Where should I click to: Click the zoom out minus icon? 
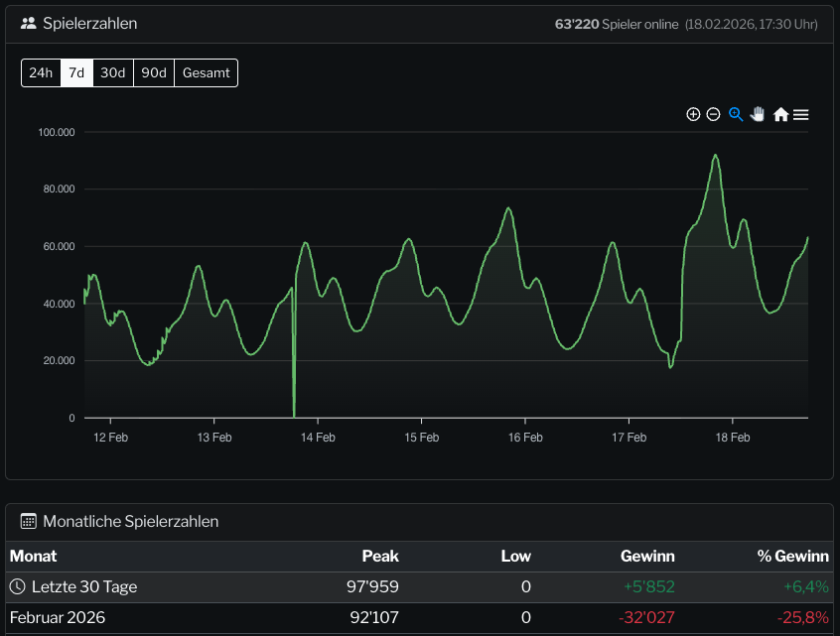point(713,114)
